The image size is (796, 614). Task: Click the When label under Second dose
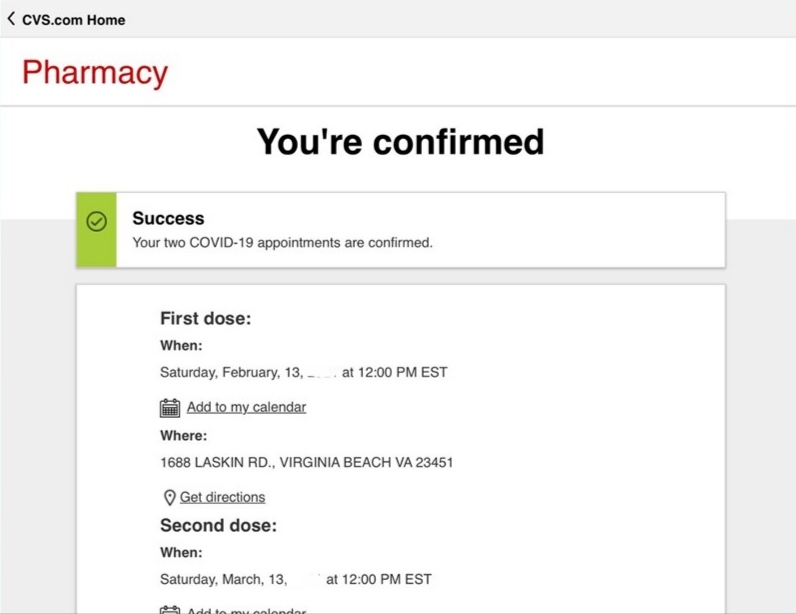point(181,552)
